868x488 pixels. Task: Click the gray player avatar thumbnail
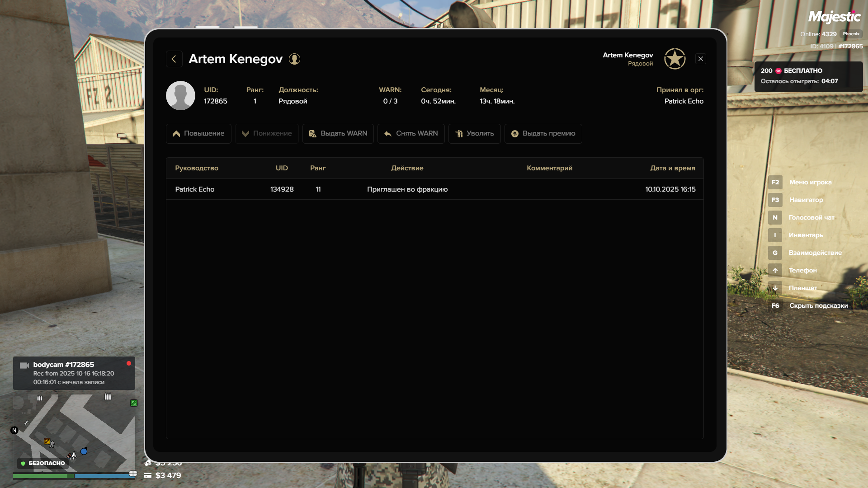tap(180, 96)
